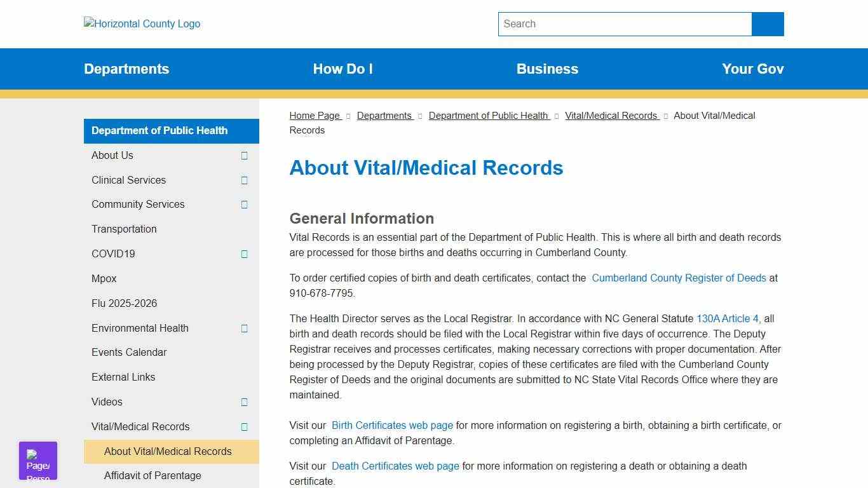868x488 pixels.
Task: Click the Community Services submenu expander icon
Action: 244,205
